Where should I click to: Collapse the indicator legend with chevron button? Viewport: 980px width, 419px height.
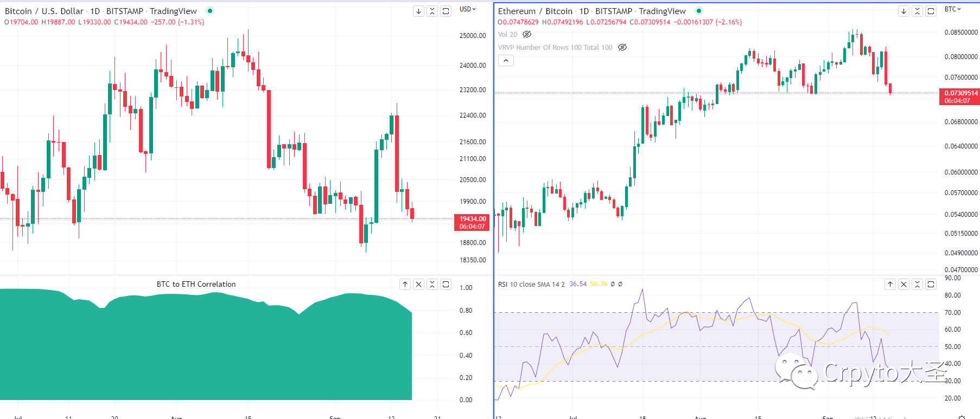506,61
